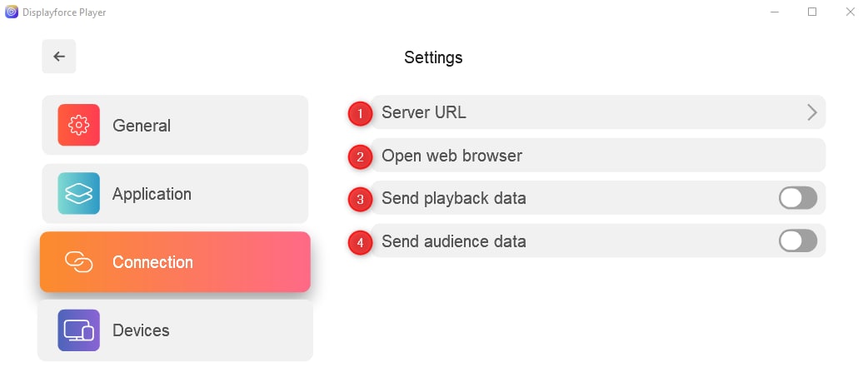
Task: Click the red gear General icon
Action: point(78,125)
